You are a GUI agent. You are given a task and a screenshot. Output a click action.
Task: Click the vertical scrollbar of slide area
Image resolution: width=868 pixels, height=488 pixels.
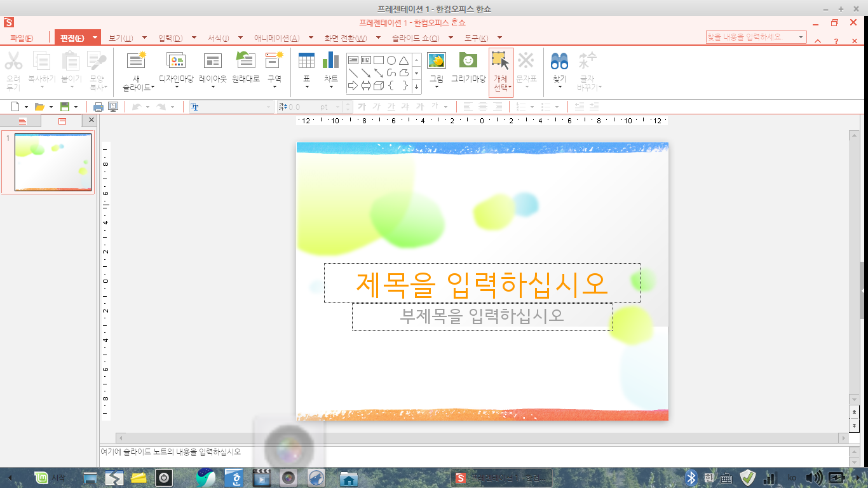coord(854,267)
